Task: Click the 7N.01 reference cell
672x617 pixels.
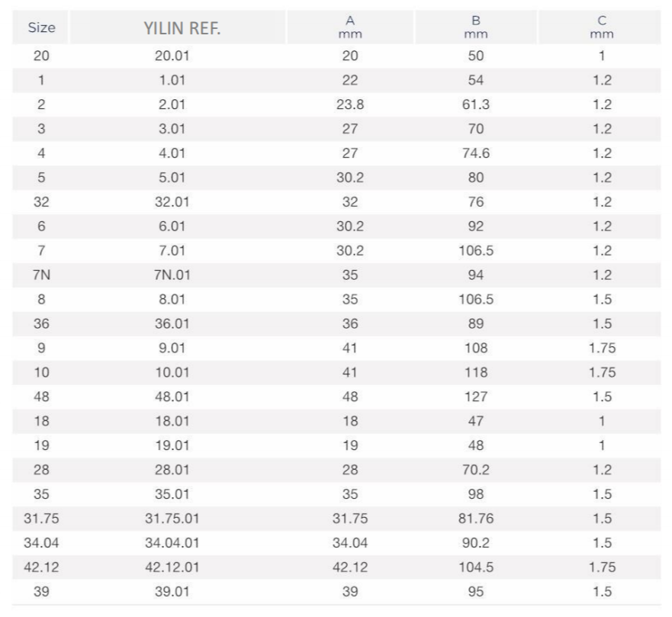Action: [172, 275]
